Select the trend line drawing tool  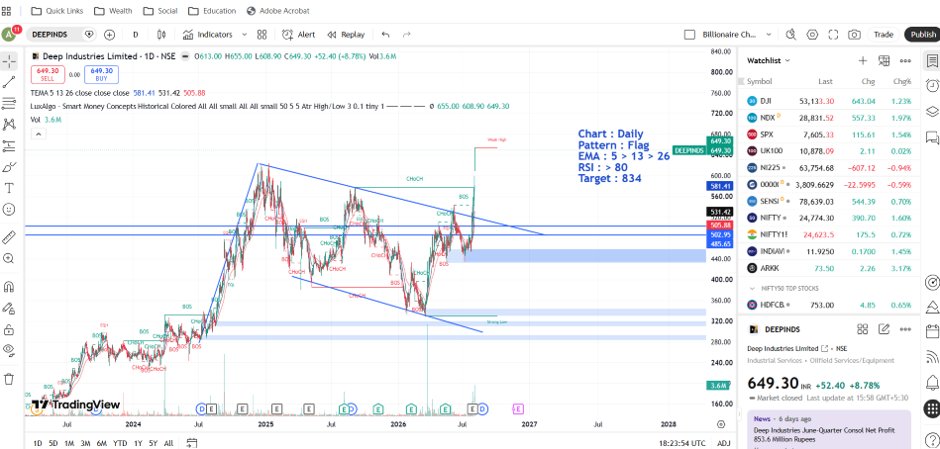[9, 82]
